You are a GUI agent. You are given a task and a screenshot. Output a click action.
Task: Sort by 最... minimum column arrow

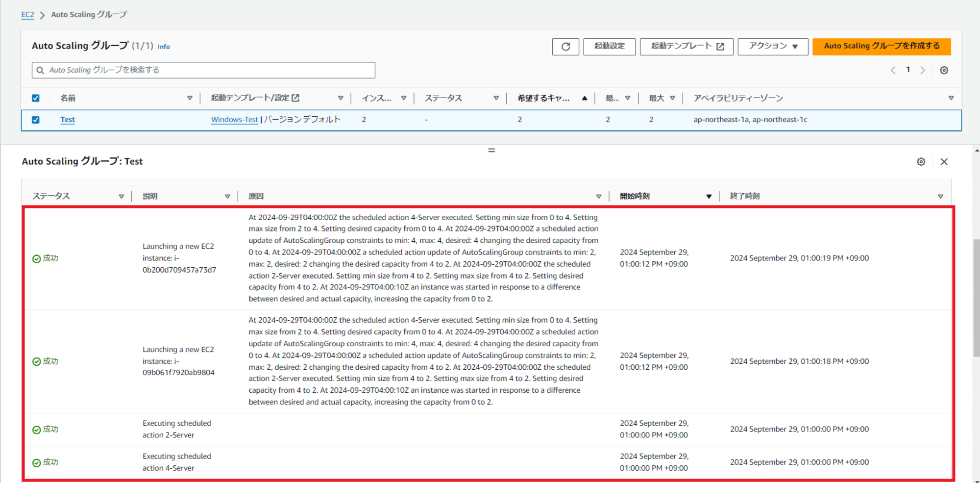coord(628,98)
